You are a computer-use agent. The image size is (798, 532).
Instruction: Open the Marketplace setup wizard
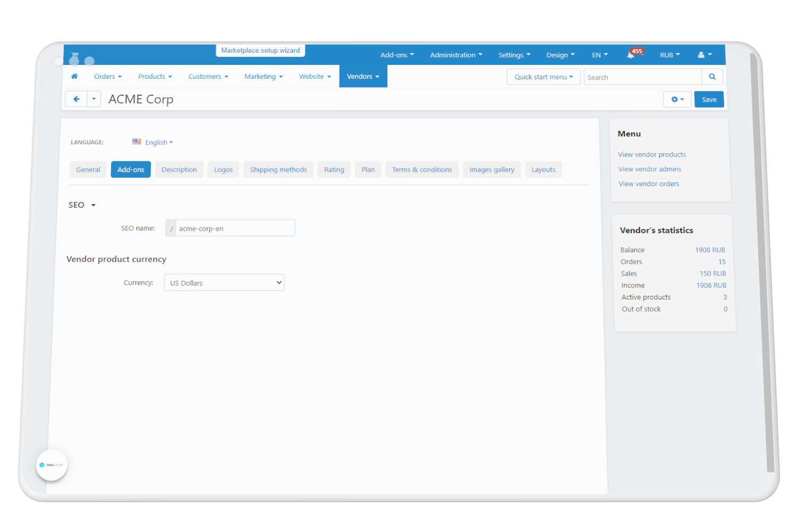pyautogui.click(x=261, y=51)
